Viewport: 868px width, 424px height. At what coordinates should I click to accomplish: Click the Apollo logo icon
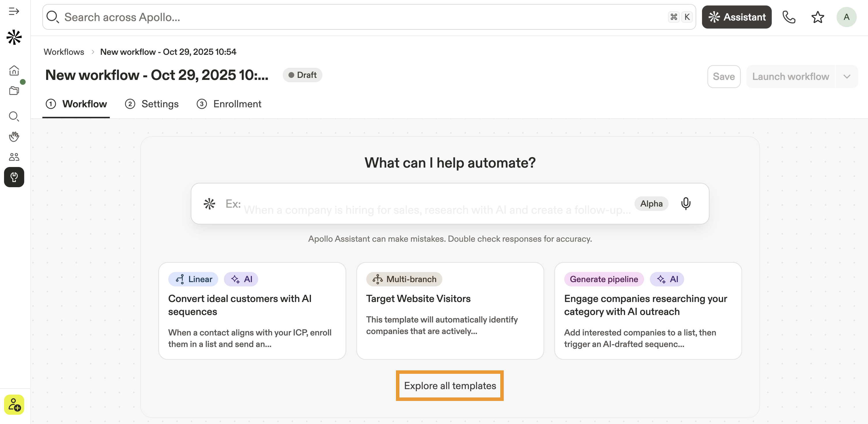[14, 37]
